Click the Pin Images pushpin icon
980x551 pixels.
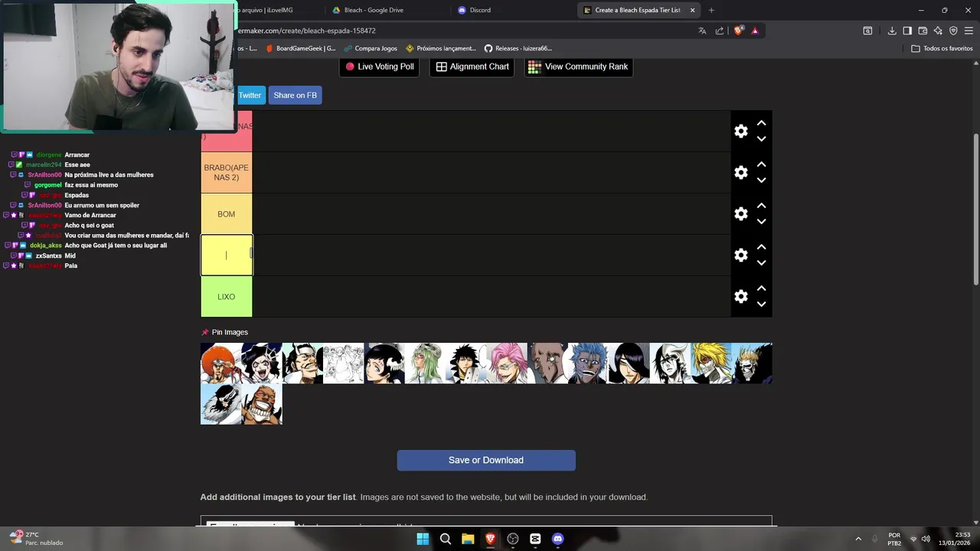click(x=204, y=332)
